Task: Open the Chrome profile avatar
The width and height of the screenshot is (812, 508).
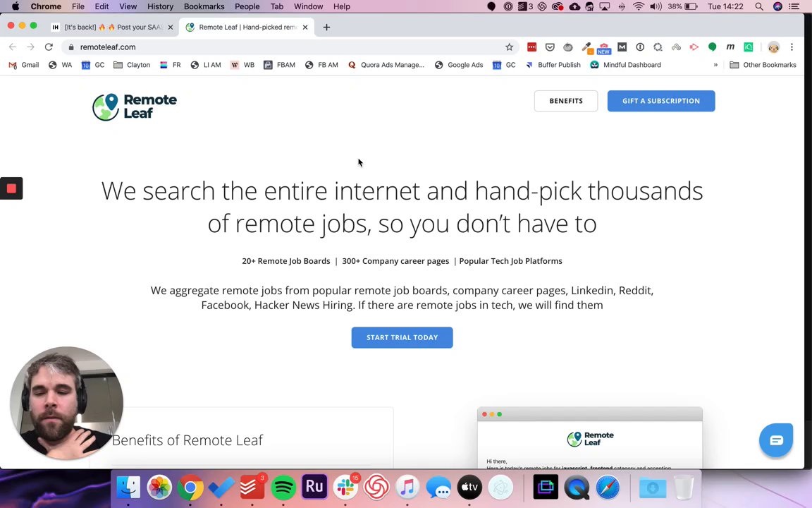Action: click(773, 47)
